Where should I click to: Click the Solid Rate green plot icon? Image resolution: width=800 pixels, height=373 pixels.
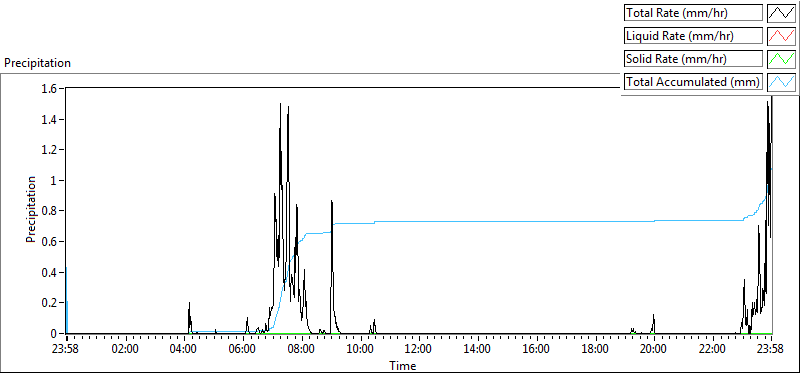point(782,59)
